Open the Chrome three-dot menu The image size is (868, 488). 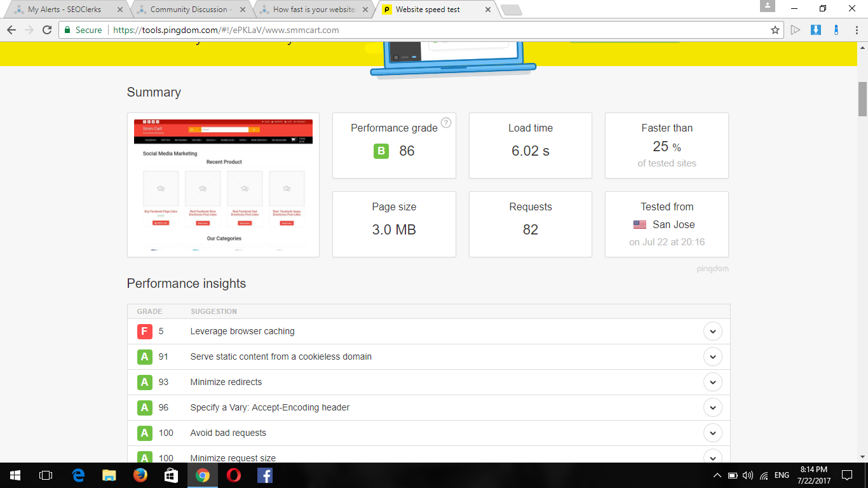click(857, 30)
